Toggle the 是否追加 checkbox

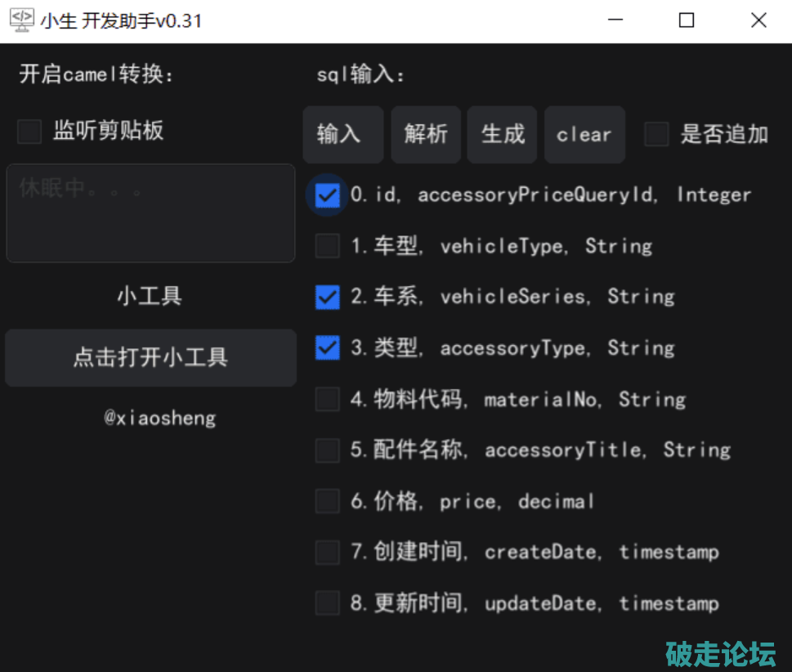[x=656, y=134]
